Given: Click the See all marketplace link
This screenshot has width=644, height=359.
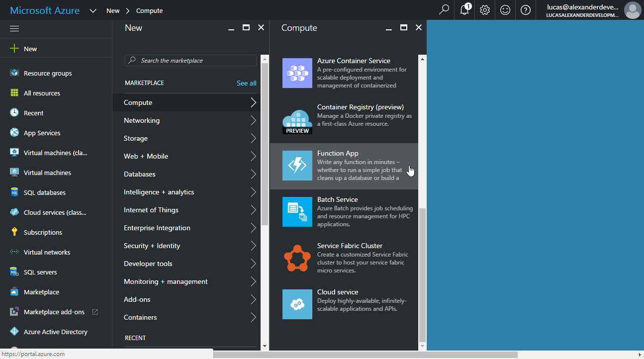Looking at the screenshot, I should pos(247,83).
